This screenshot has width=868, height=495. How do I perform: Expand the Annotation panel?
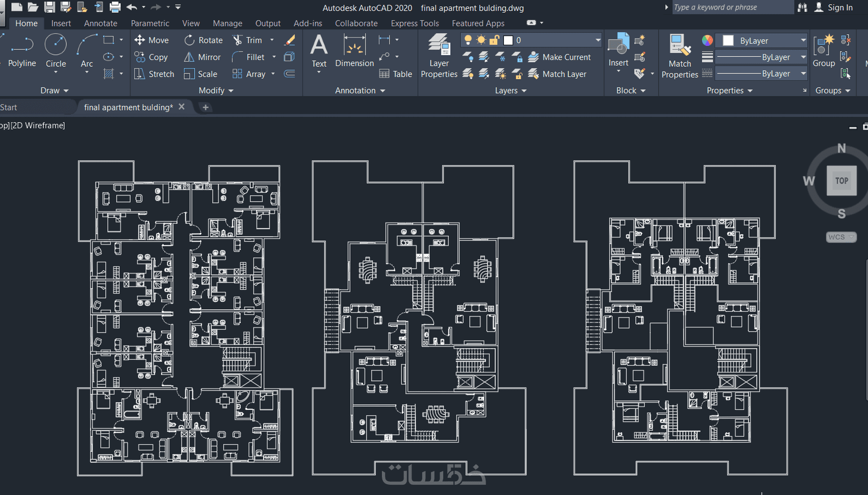pyautogui.click(x=360, y=90)
